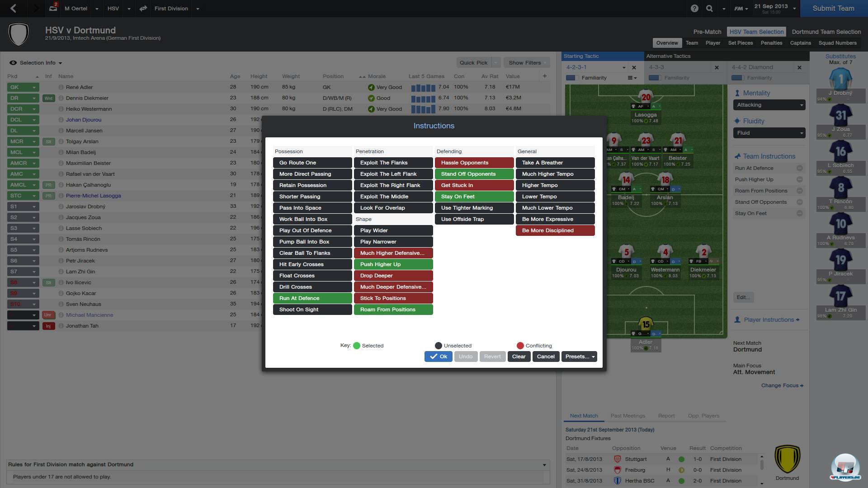Click the Captains tab icon
The height and width of the screenshot is (488, 868).
[800, 42]
